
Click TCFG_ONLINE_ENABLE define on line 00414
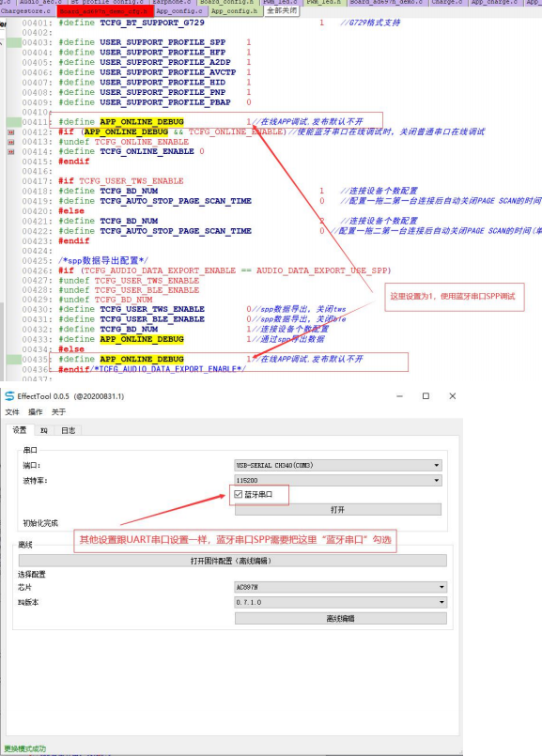[147, 151]
